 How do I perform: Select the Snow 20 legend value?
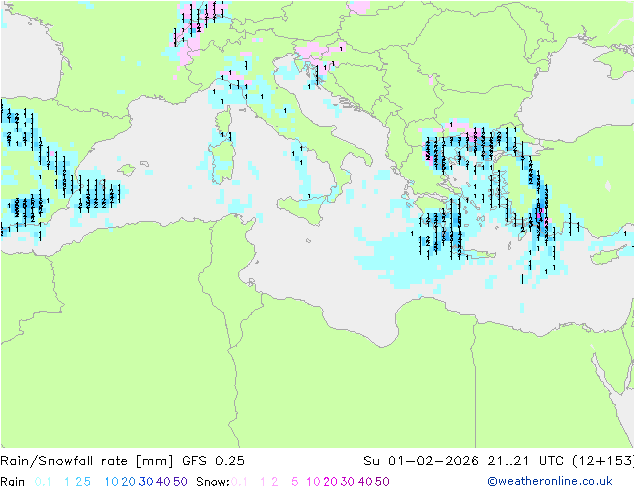click(x=330, y=482)
